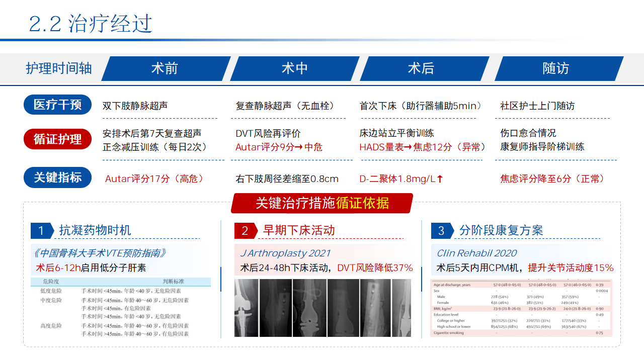Click the 关键治疗措施循证依据 red banner

pyautogui.click(x=322, y=203)
